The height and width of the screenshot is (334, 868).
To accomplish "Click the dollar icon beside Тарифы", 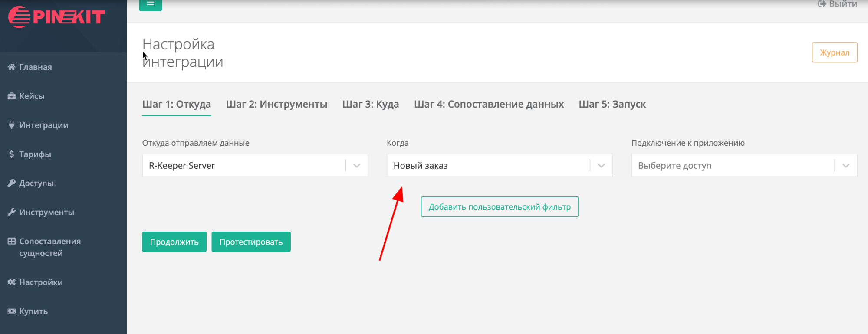I will point(12,154).
